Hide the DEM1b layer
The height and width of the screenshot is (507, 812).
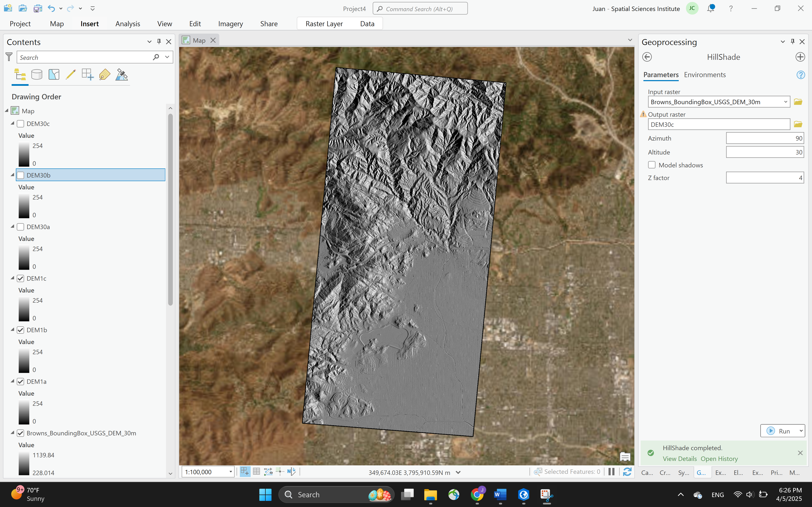pos(21,330)
